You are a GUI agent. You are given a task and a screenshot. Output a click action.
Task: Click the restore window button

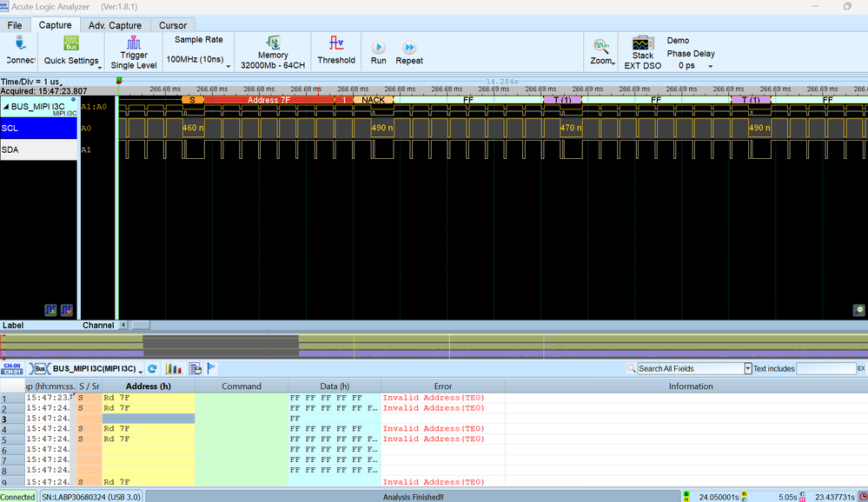coord(847,7)
